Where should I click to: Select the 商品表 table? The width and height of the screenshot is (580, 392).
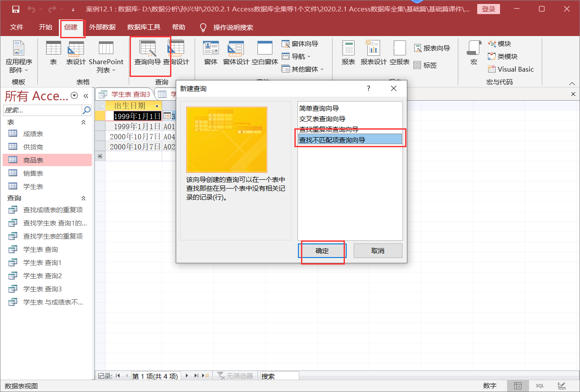pyautogui.click(x=47, y=160)
